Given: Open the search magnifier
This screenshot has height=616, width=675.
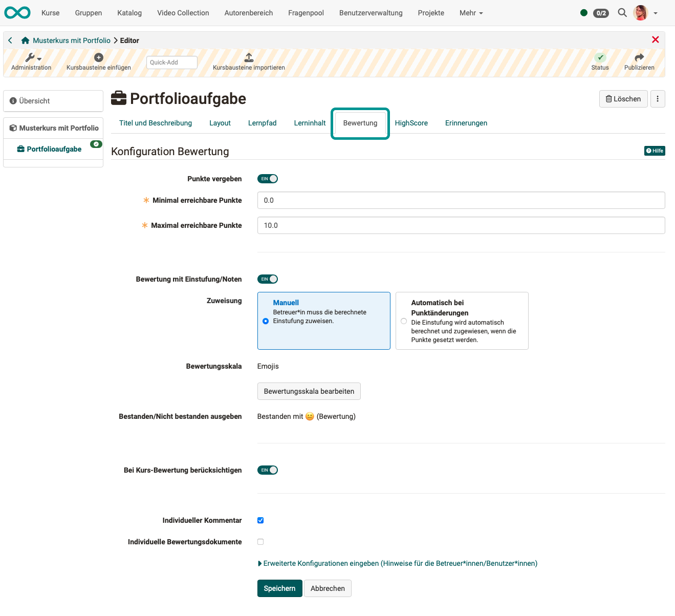Looking at the screenshot, I should [x=622, y=13].
